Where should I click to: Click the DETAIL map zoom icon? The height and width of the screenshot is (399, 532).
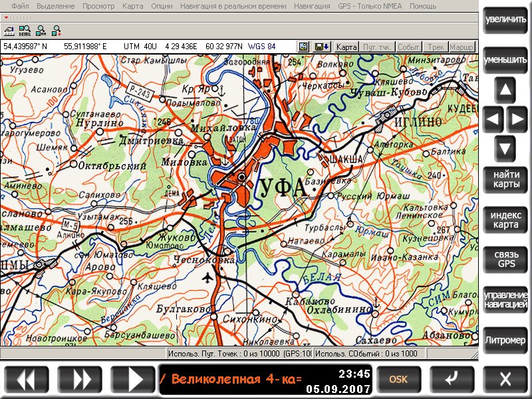click(25, 30)
